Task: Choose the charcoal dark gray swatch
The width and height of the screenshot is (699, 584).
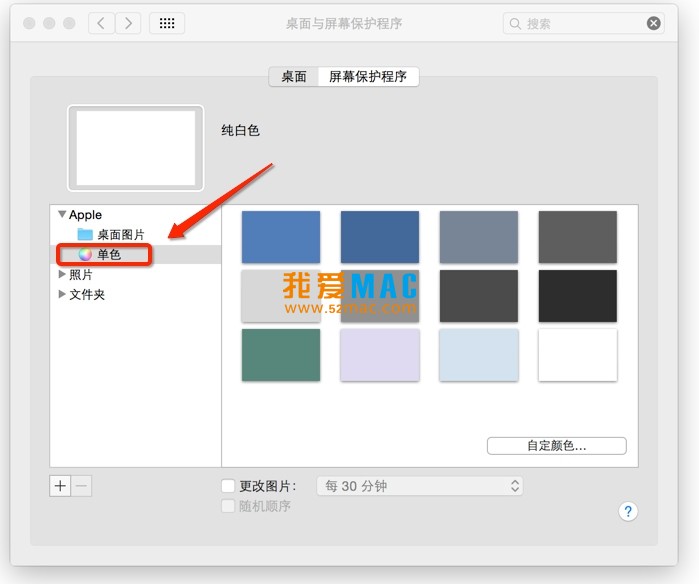Action: pos(479,296)
